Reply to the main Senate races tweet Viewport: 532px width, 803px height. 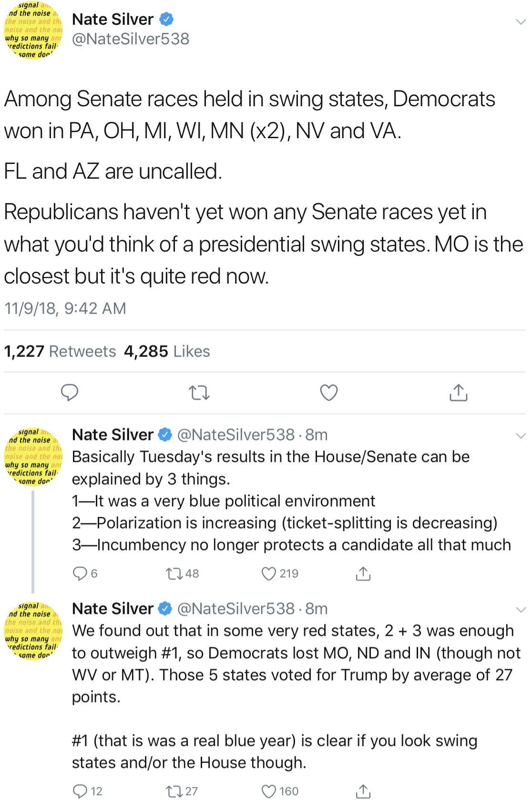point(70,393)
